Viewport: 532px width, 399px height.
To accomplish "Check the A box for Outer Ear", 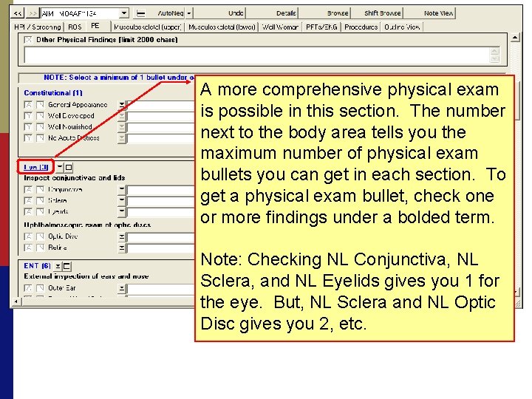I will coord(29,288).
